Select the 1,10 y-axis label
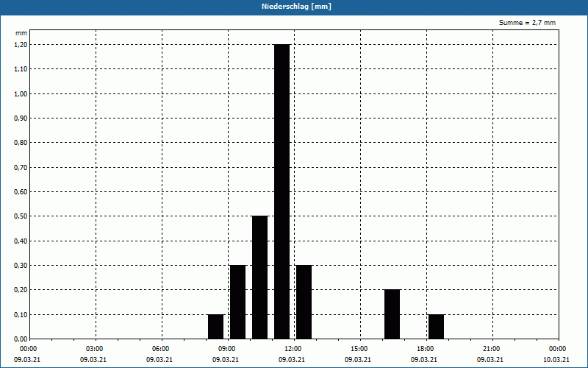 [21, 69]
